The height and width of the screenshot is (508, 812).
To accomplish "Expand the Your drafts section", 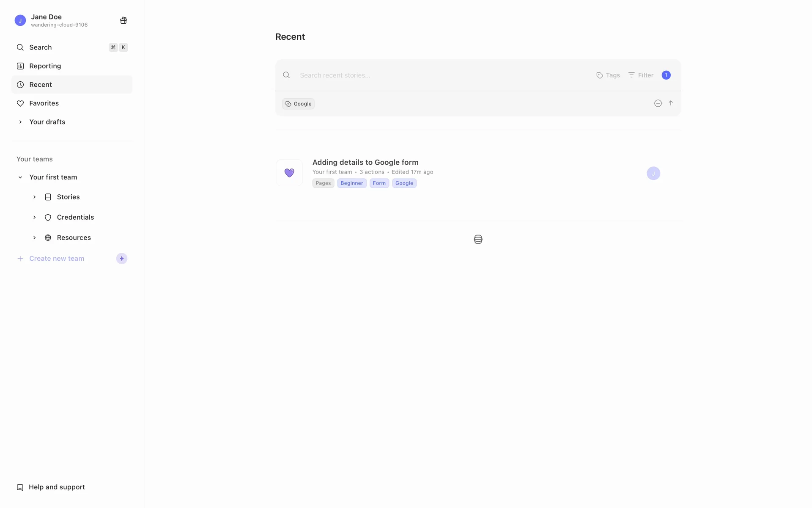I will 20,122.
